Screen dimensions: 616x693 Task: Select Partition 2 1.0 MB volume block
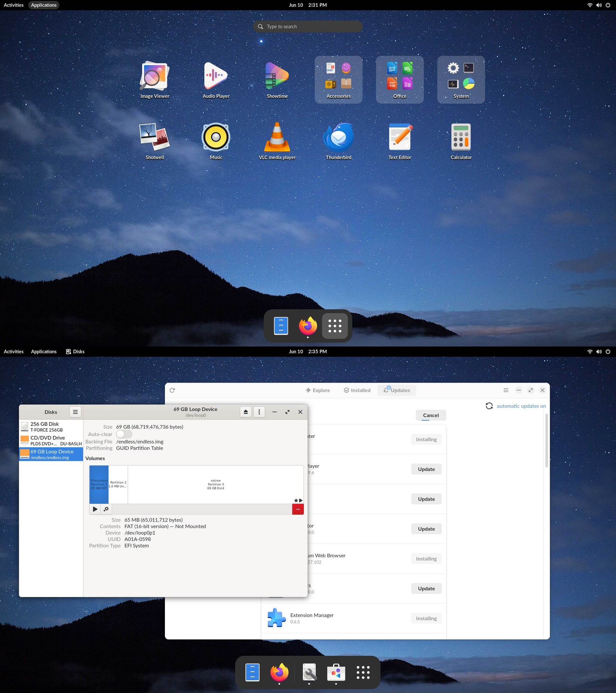coord(118,484)
